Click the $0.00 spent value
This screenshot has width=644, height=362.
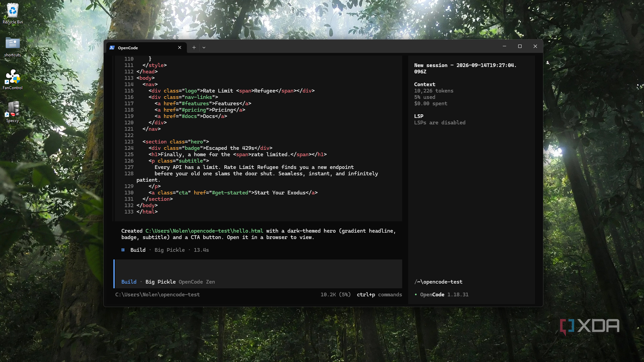pos(431,103)
